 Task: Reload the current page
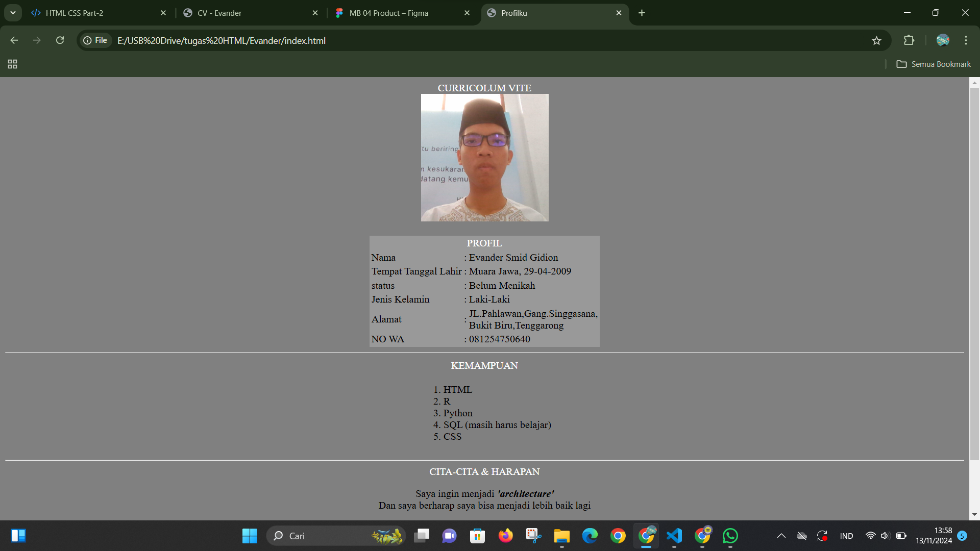point(60,40)
